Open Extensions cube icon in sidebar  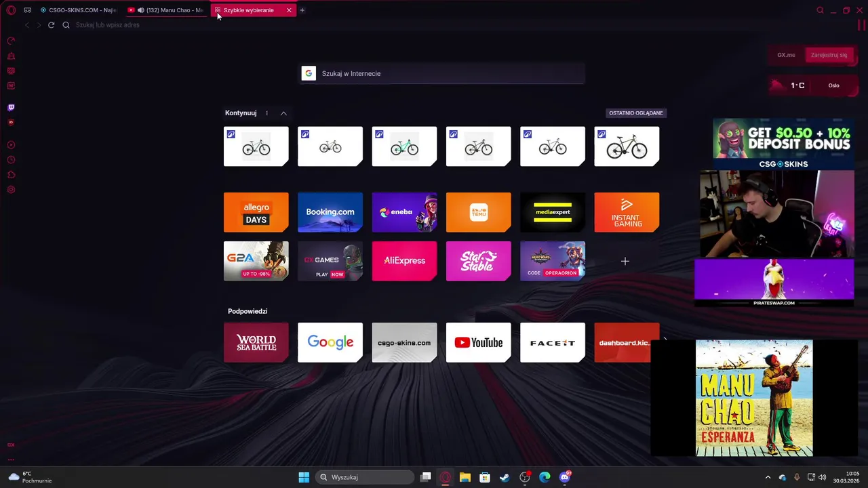[11, 175]
